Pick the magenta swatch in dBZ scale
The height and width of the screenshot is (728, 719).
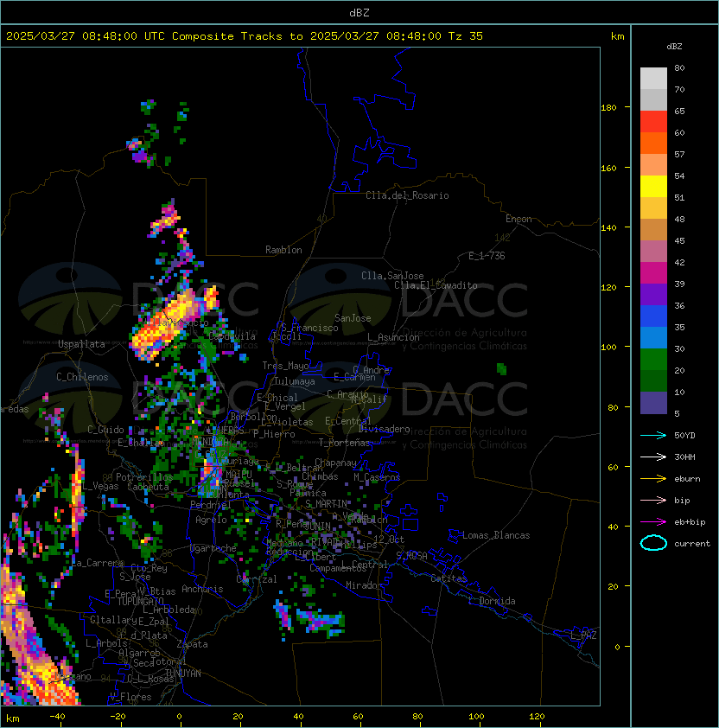[653, 272]
